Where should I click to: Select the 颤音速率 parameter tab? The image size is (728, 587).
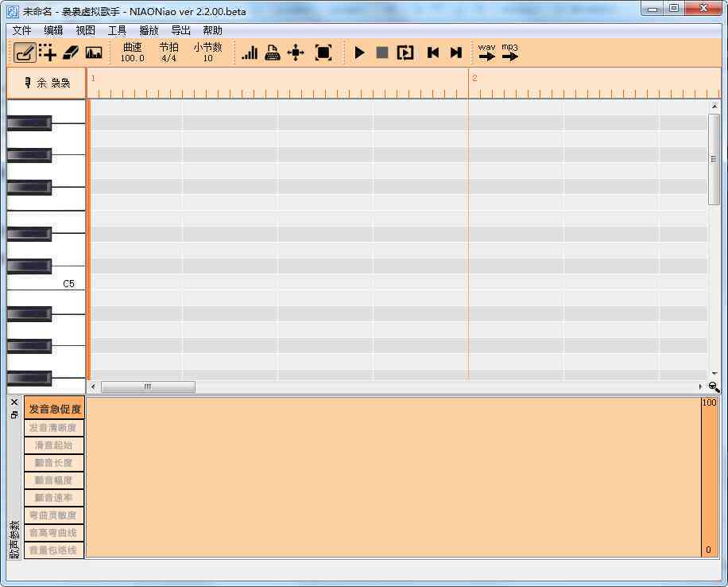54,498
